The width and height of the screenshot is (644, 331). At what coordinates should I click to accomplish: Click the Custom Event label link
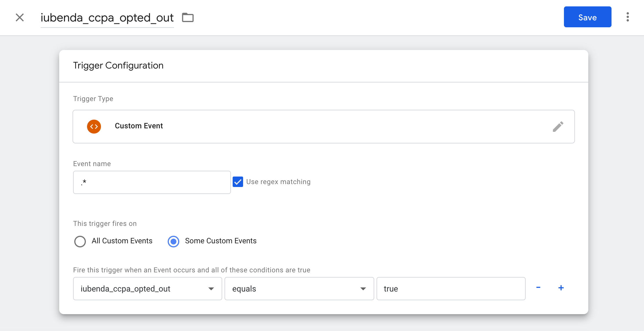coord(139,126)
